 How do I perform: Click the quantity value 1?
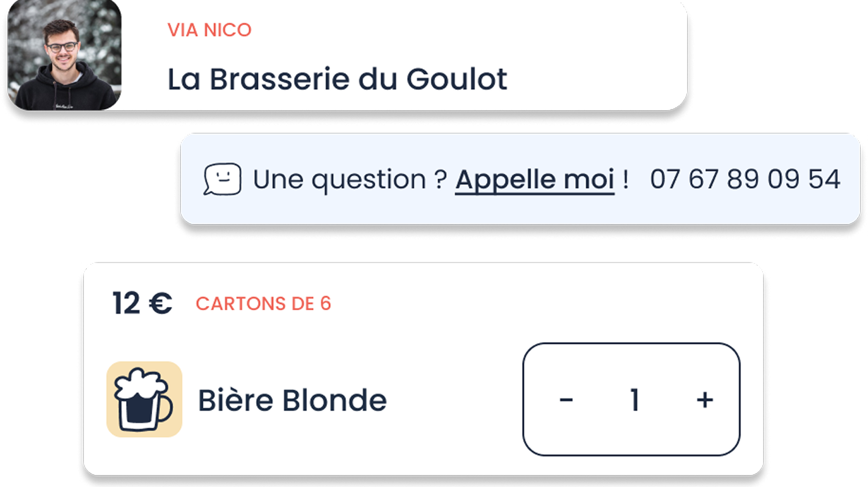pyautogui.click(x=634, y=400)
